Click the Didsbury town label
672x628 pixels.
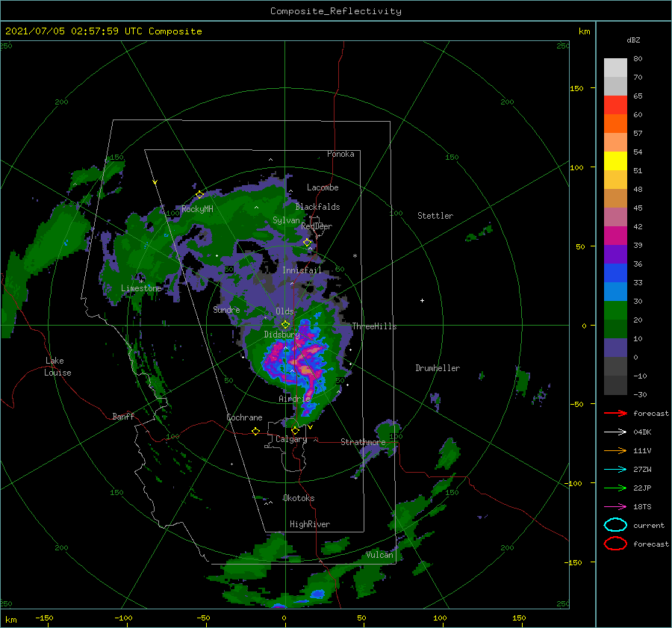(281, 335)
